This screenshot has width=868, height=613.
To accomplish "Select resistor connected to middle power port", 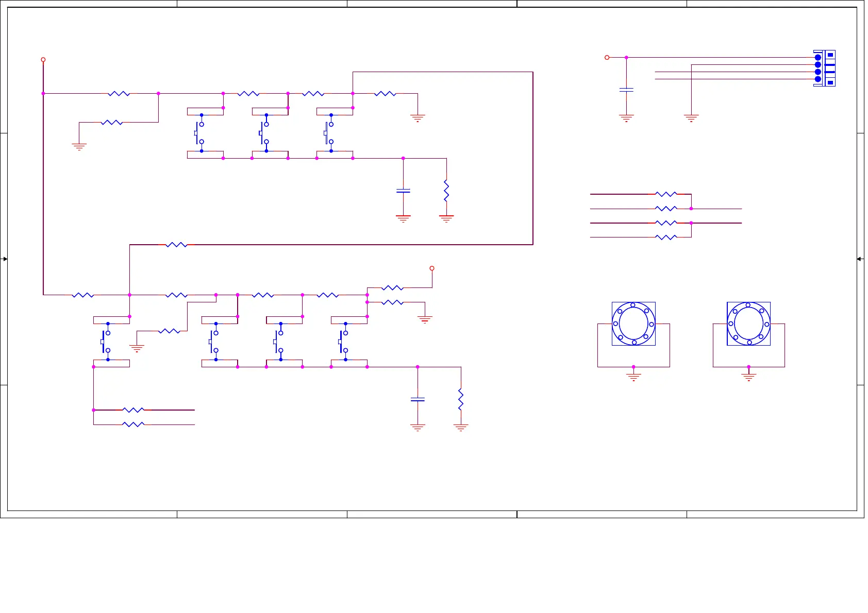I will (392, 288).
